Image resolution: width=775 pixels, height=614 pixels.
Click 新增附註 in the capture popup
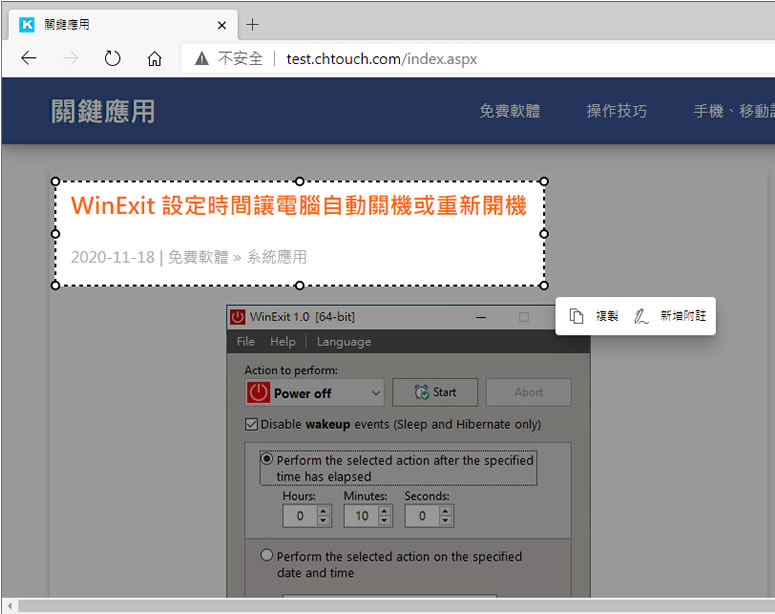(x=683, y=316)
